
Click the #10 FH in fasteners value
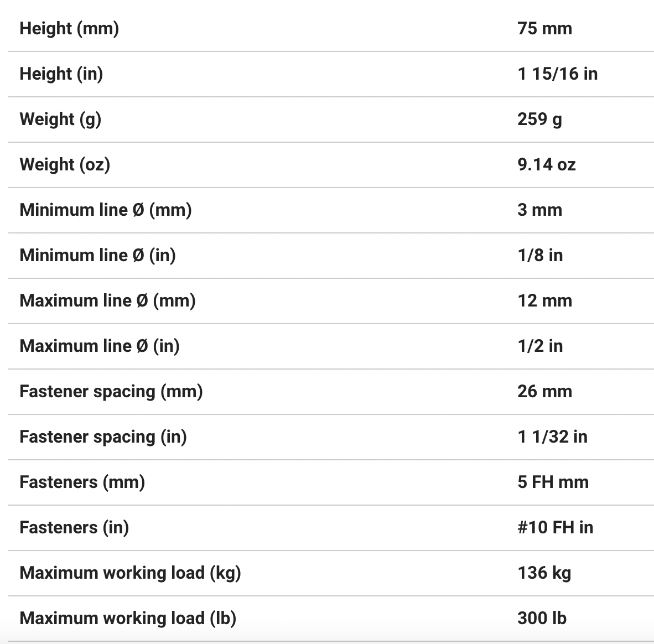pos(555,527)
